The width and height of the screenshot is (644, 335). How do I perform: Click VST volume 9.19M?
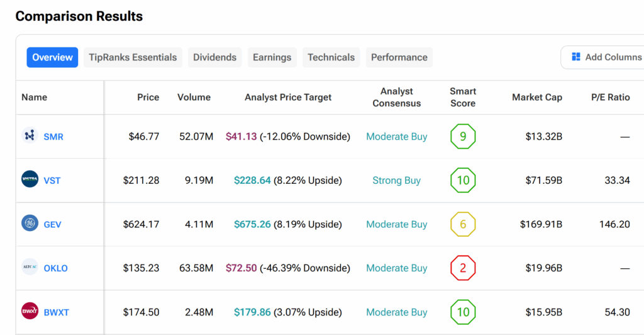click(199, 181)
